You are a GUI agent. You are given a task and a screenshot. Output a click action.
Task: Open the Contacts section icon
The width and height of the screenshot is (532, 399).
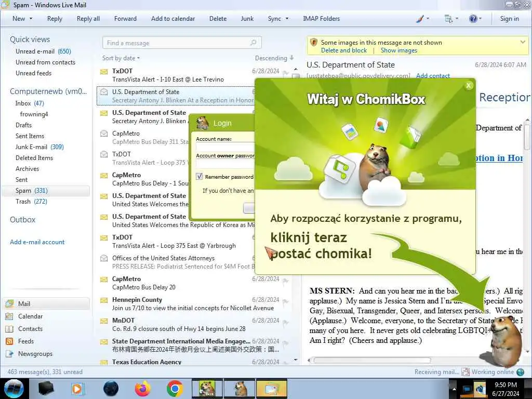[9, 329]
